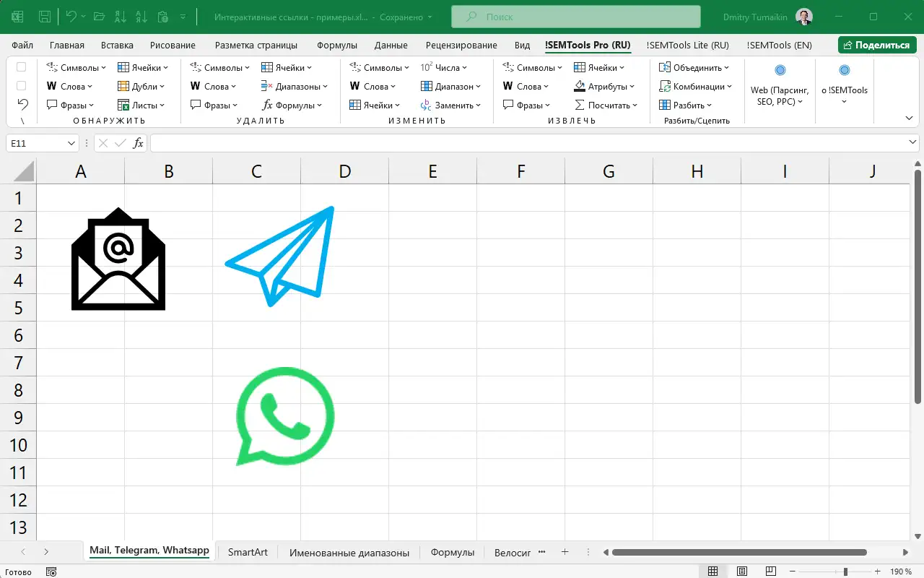Click the Поиск search box
Viewport: 924px width, 578px height.
(x=576, y=16)
